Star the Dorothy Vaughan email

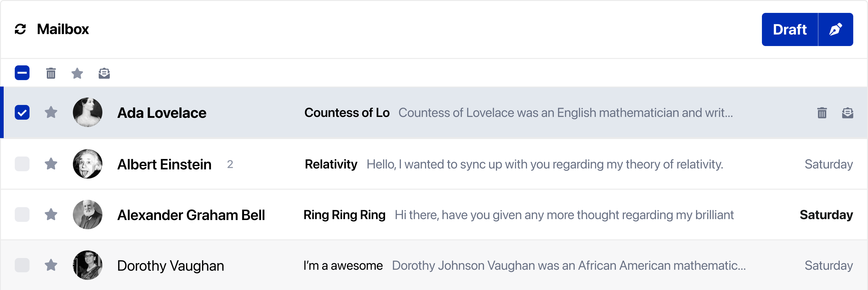(51, 265)
